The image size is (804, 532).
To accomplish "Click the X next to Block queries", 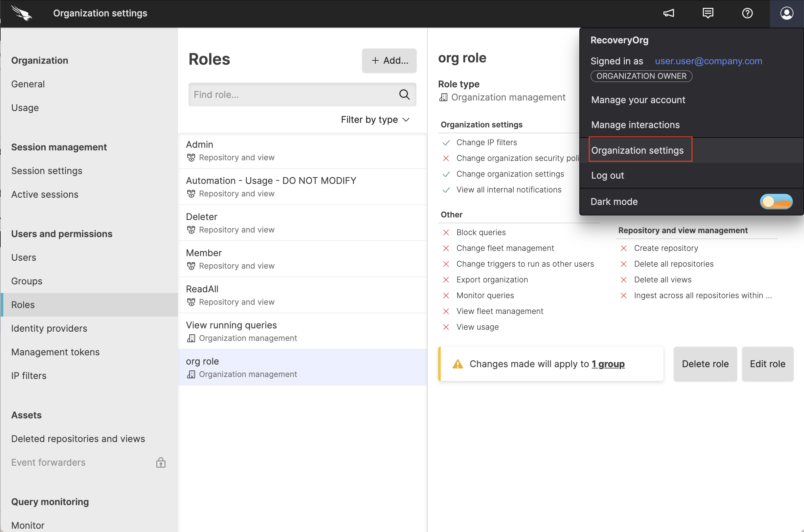I will tap(446, 233).
